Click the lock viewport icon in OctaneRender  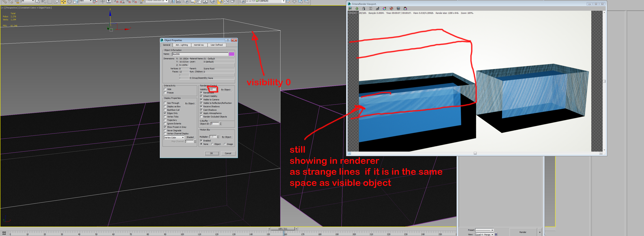coord(364,8)
